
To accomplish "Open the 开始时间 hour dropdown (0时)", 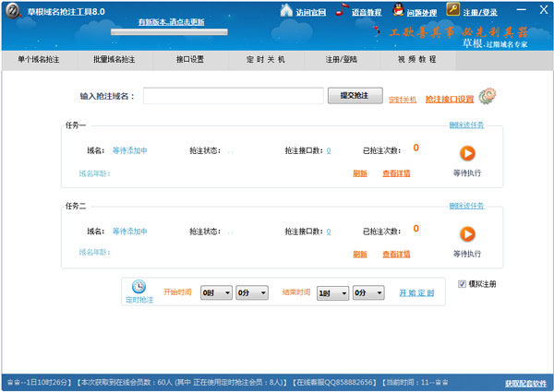I will [x=216, y=293].
